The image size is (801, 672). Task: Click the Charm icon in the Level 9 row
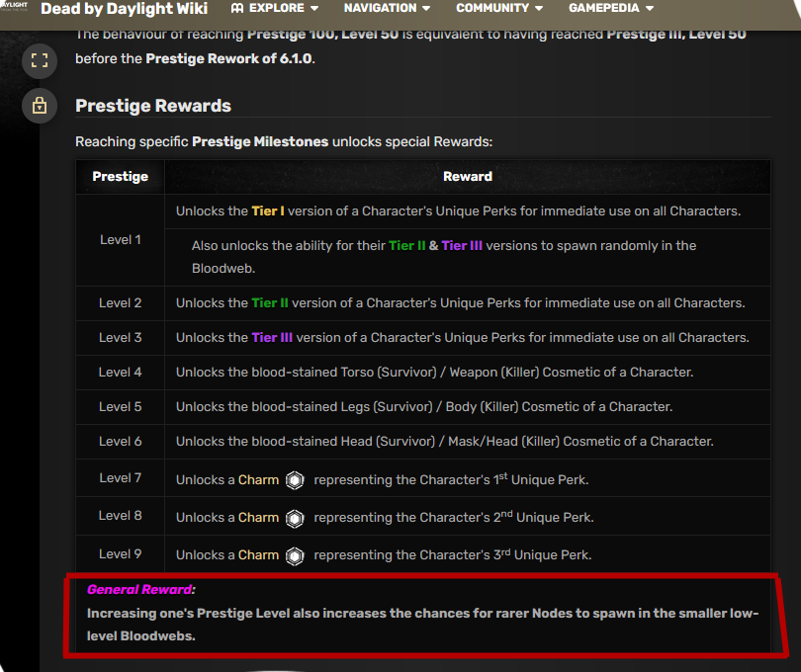click(295, 556)
